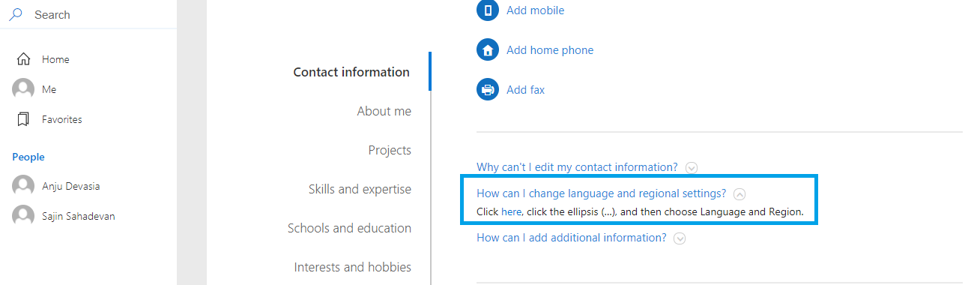The image size is (980, 285).
Task: Click the fax printer icon
Action: (488, 90)
